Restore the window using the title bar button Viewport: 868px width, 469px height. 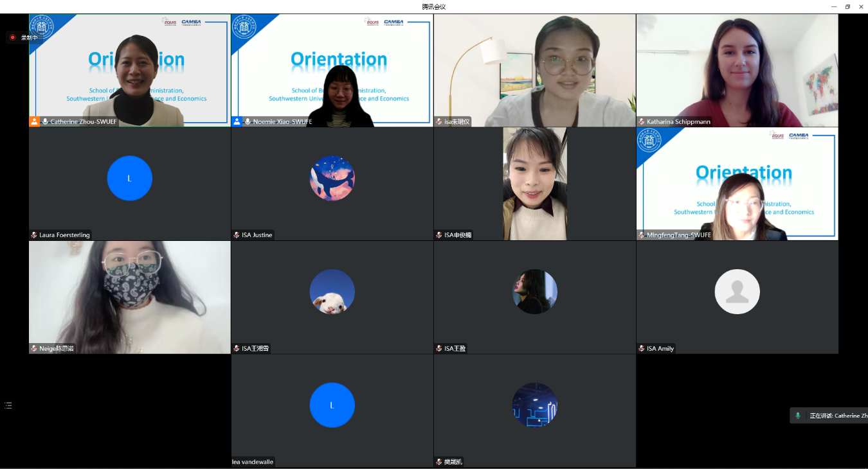(847, 6)
